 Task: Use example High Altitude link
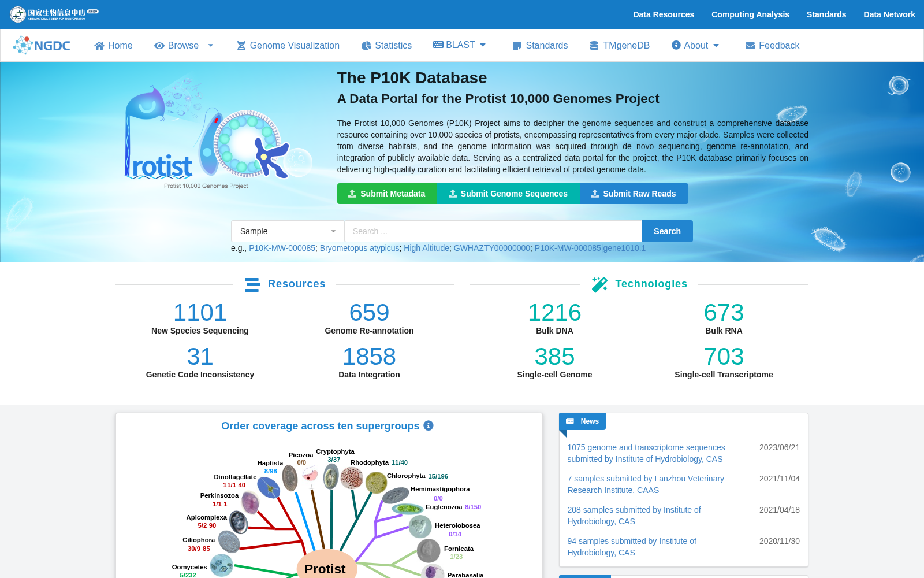[x=427, y=248]
